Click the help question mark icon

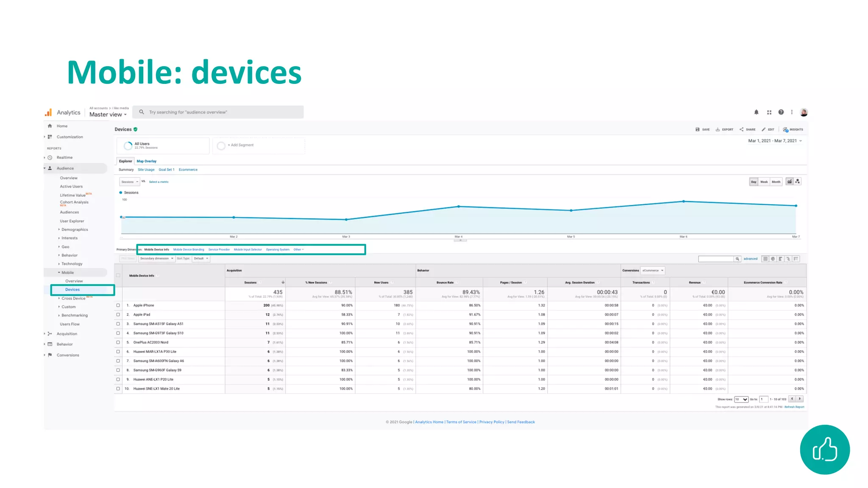tap(781, 112)
